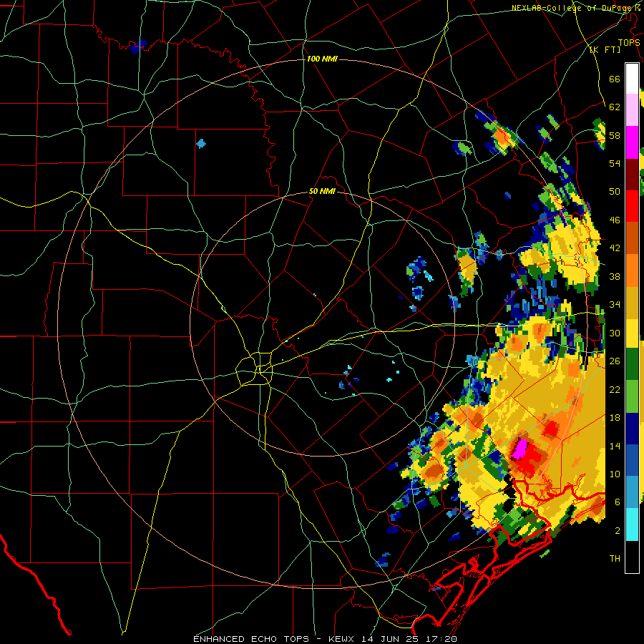
Task: Click the magenta swatch in the color legend
Action: (632, 142)
